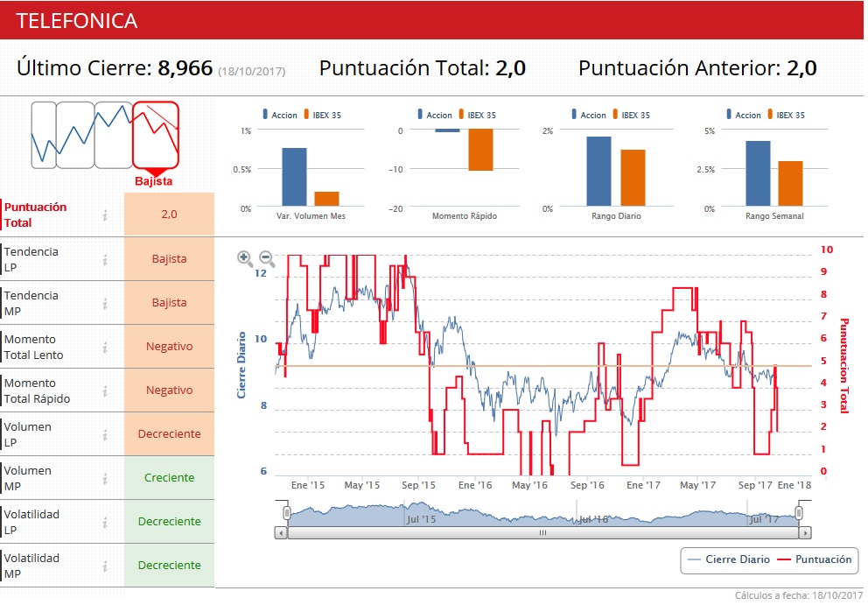Open info icon for Momento Total Rápido
Screen dimensions: 868x605
[105, 390]
